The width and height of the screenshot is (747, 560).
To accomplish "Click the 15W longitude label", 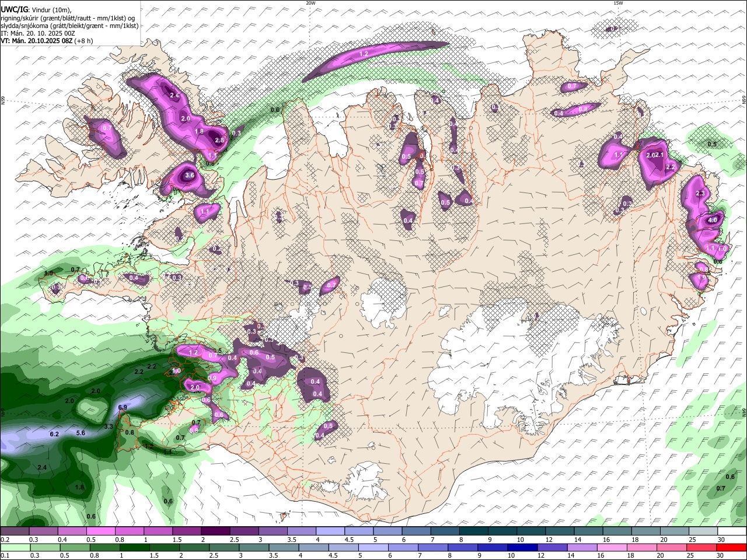I will tap(618, 3).
